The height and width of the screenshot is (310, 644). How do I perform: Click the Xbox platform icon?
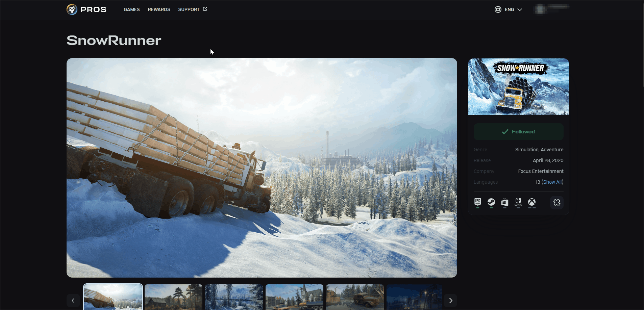click(x=531, y=202)
